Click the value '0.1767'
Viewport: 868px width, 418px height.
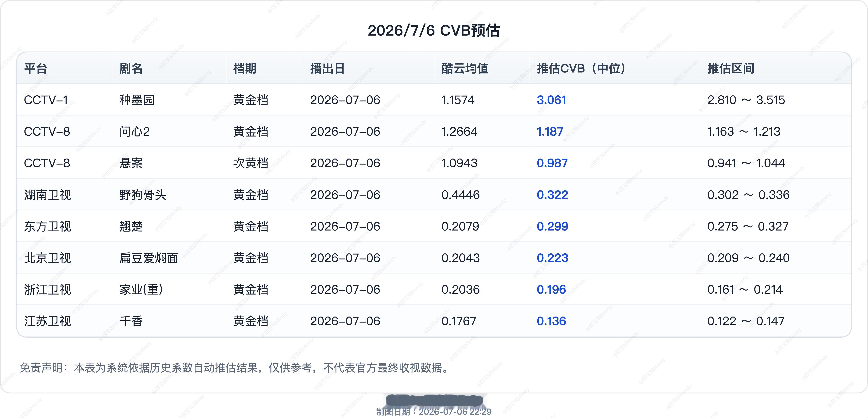(459, 321)
